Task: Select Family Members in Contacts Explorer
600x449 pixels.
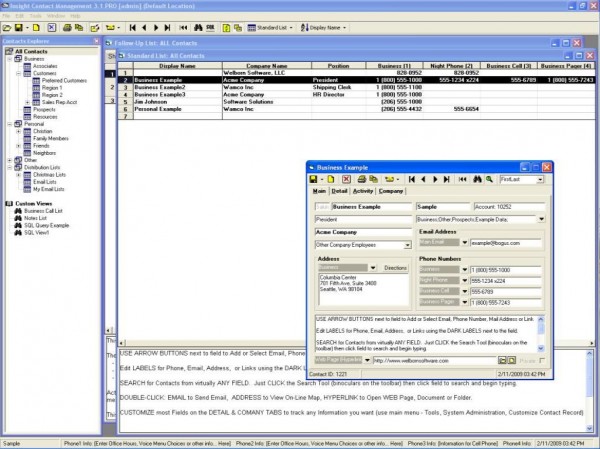Action: pyautogui.click(x=50, y=138)
